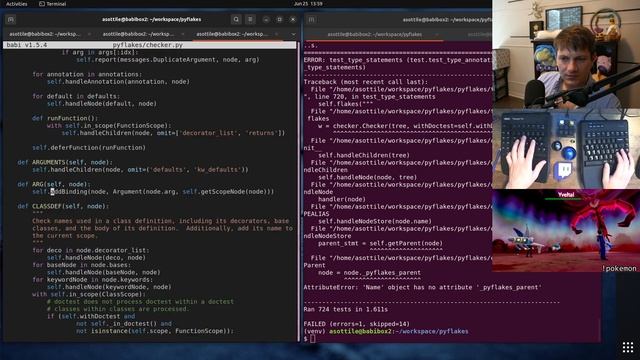Click 'Traceback (most recent call last):' line
The image size is (640, 360).
point(366,82)
